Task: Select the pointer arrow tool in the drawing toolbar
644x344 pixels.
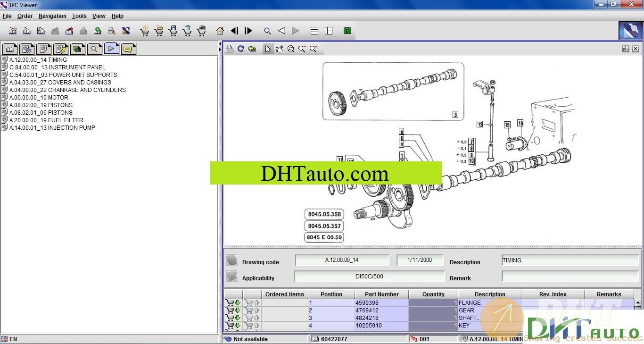Action: (268, 49)
